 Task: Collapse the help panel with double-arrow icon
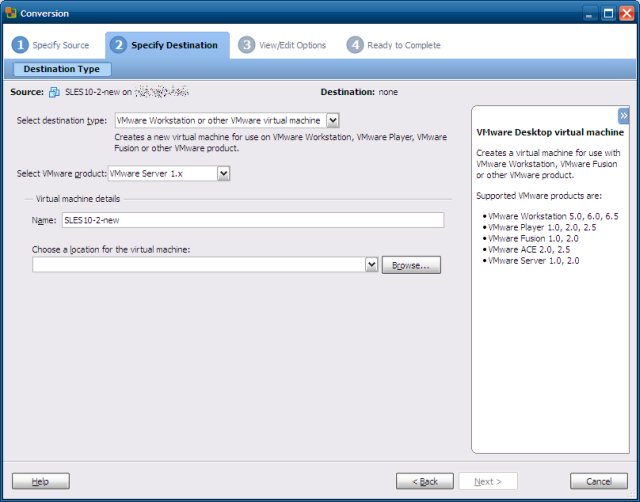tap(623, 116)
